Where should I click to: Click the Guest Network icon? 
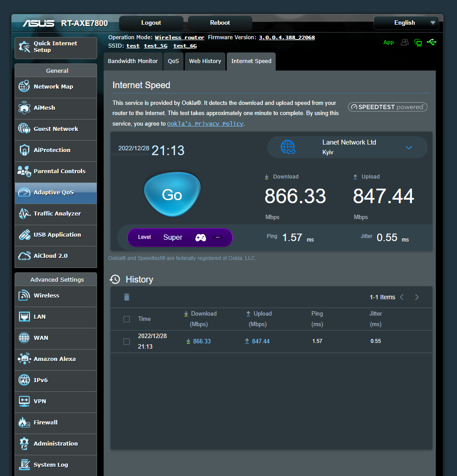pos(24,129)
